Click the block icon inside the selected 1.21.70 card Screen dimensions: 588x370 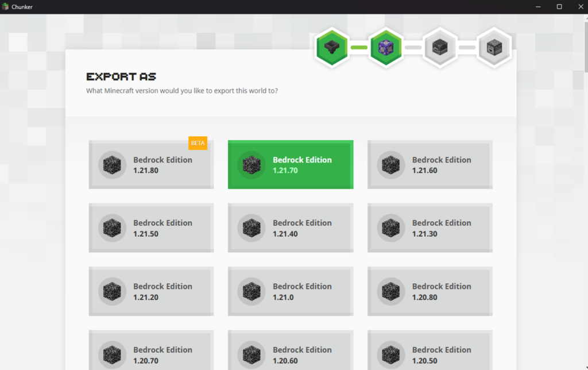coord(251,164)
